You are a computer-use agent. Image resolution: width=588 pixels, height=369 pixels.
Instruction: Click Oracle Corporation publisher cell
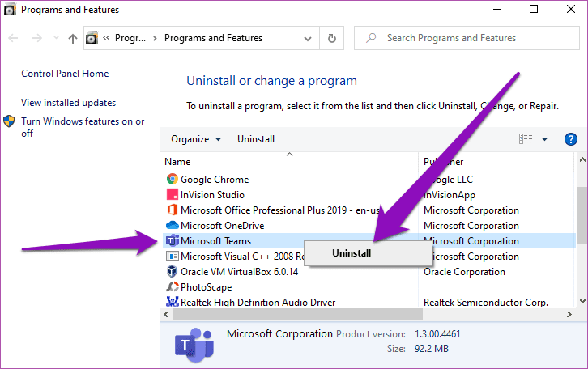pyautogui.click(x=464, y=272)
